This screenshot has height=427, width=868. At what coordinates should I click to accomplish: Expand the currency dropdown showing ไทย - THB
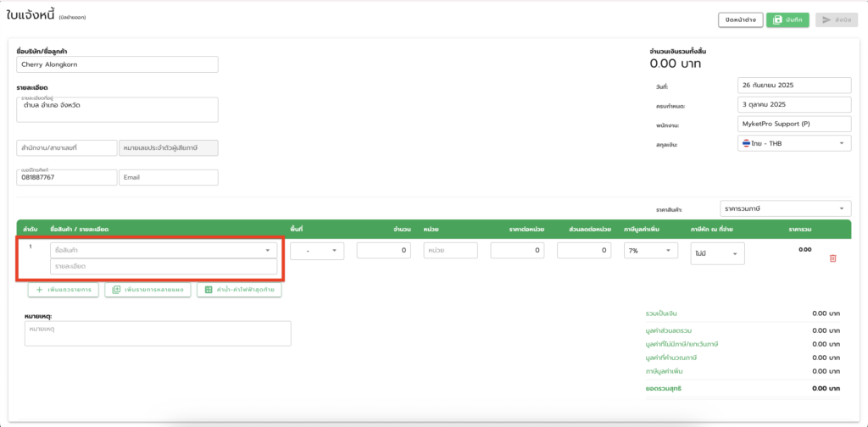(x=793, y=144)
